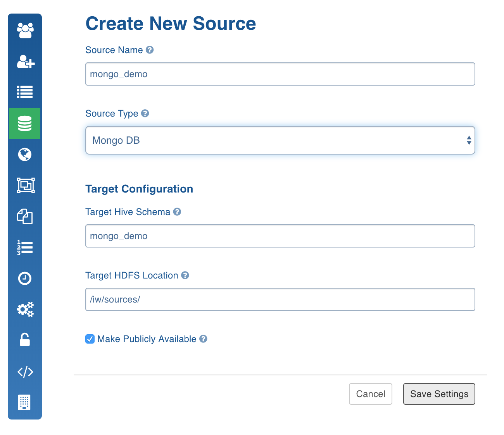Open the gears settings icon in sidebar
504x435 pixels.
coord(26,309)
